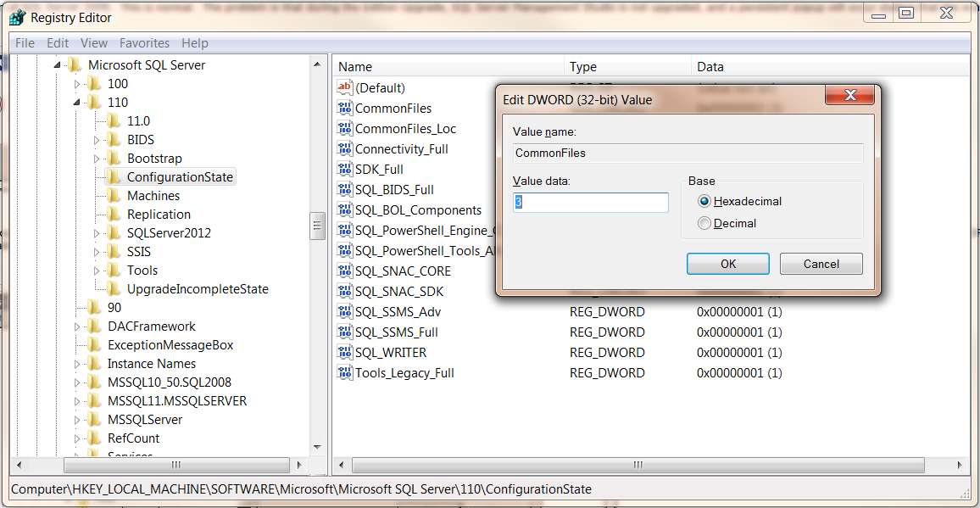Image resolution: width=980 pixels, height=508 pixels.
Task: Expand the SQLServer2012 tree node
Action: pyautogui.click(x=97, y=233)
